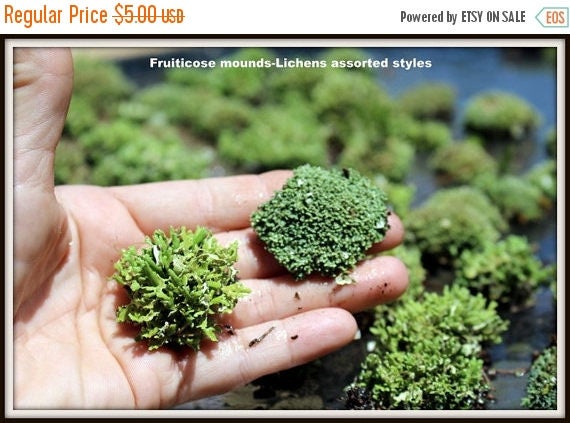Click the Fruiticose mounds-Lichens caption text
Image resolution: width=570 pixels, height=423 pixels.
[290, 63]
